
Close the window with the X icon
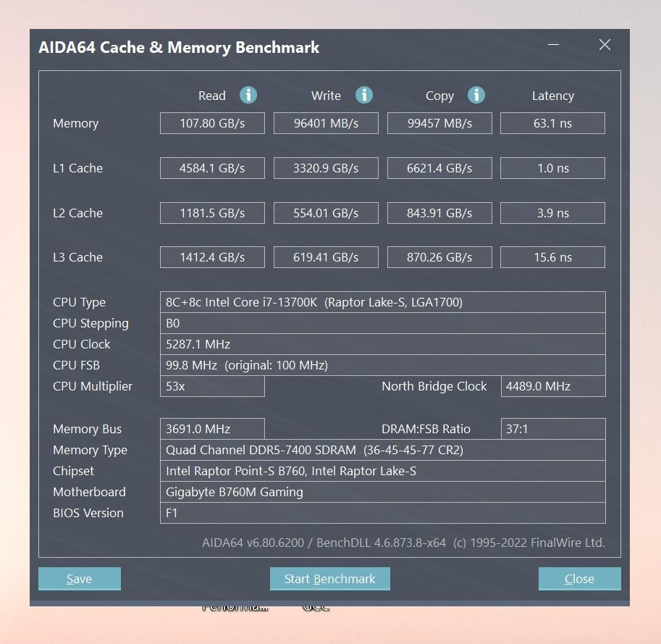[605, 44]
